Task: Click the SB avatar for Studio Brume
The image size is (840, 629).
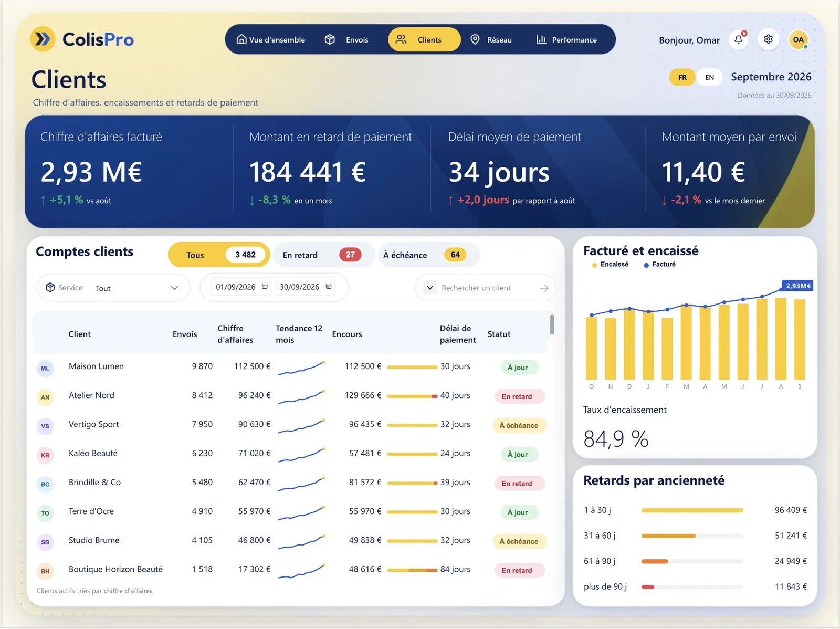Action: pos(45,542)
